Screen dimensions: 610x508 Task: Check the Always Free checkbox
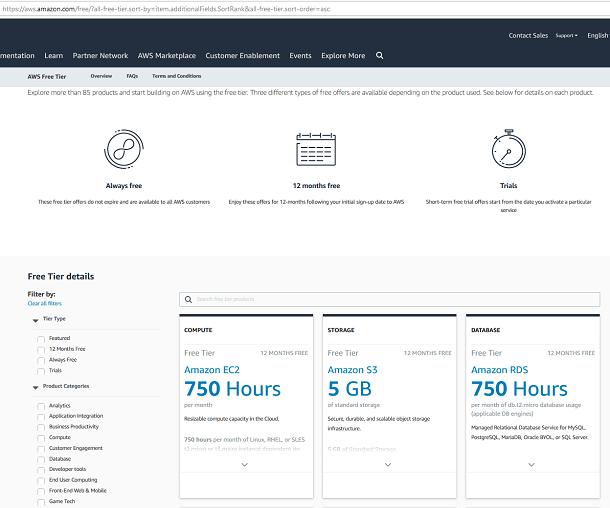41,361
